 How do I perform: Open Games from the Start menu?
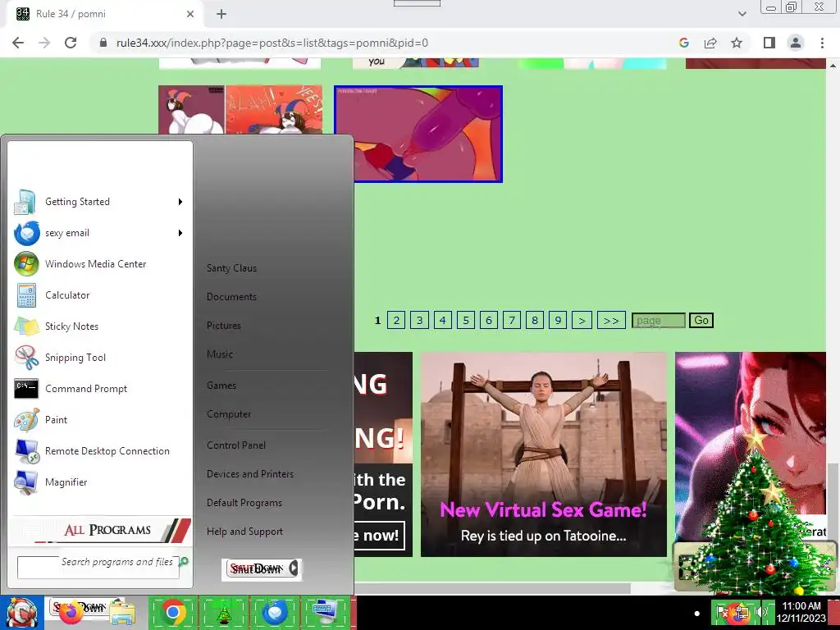tap(221, 386)
